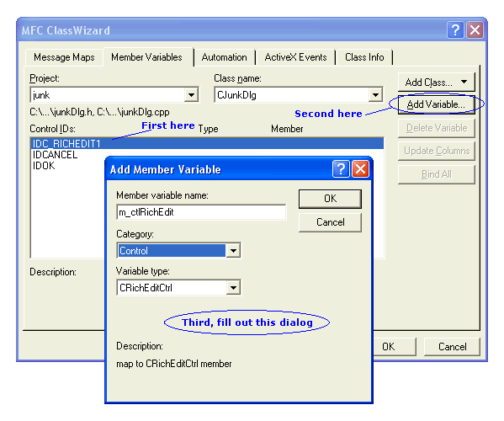Click the help icon in MFC ClassWizard title bar
Image resolution: width=504 pixels, height=421 pixels.
(455, 30)
